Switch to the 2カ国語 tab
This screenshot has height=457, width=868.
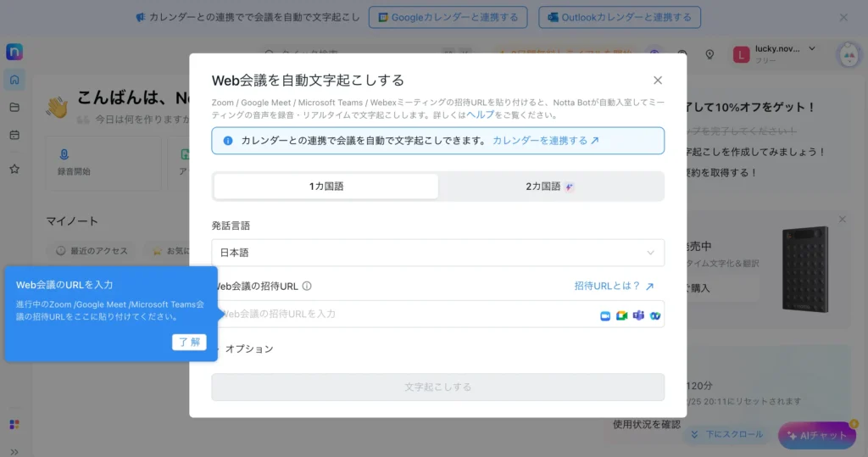(x=549, y=187)
